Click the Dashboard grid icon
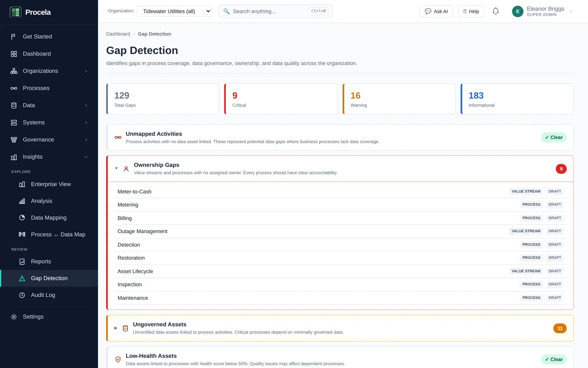 pos(14,54)
